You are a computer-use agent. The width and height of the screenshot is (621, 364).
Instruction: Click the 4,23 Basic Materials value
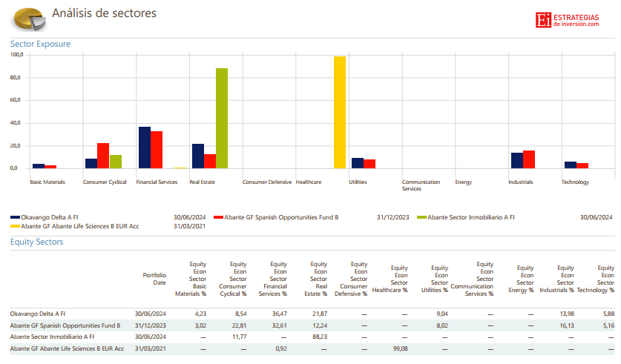[x=200, y=314]
